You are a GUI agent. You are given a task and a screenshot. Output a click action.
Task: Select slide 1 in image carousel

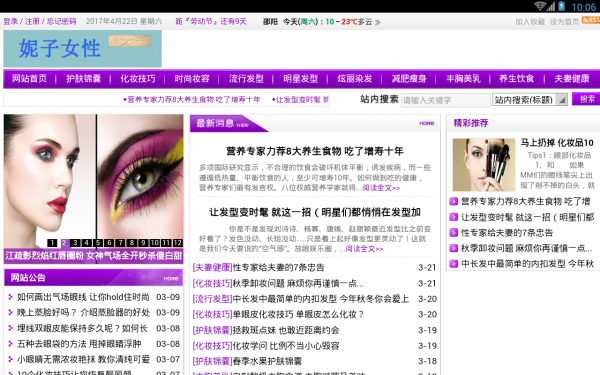(x=52, y=243)
